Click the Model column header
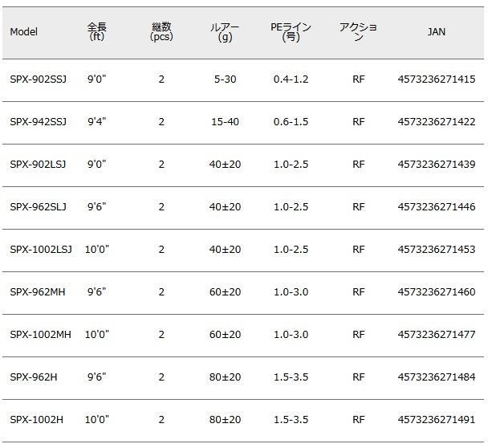Viewport: 488px width, 448px height. 24,33
